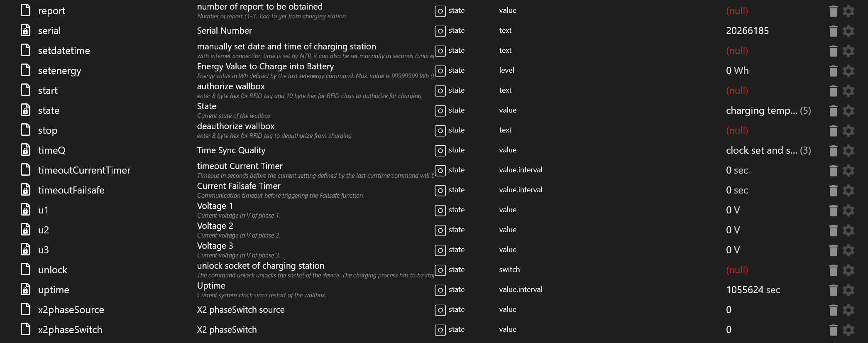Screen dimensions: 868x343
Task: Edit the report null value
Action: point(737,11)
